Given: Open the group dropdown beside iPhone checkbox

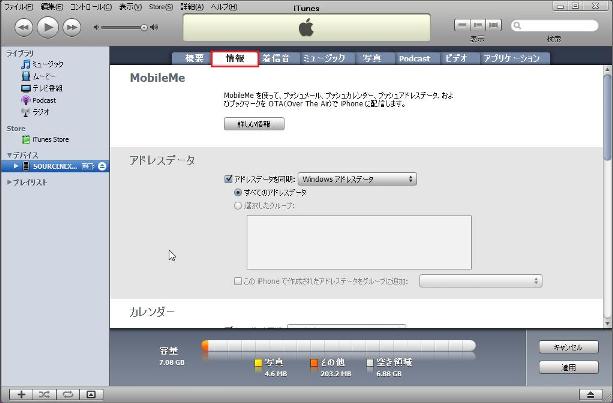Looking at the screenshot, I should (480, 281).
